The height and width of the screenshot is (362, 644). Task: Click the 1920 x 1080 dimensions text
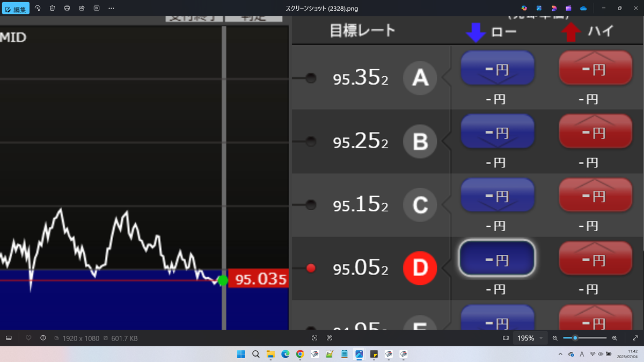[x=81, y=338]
